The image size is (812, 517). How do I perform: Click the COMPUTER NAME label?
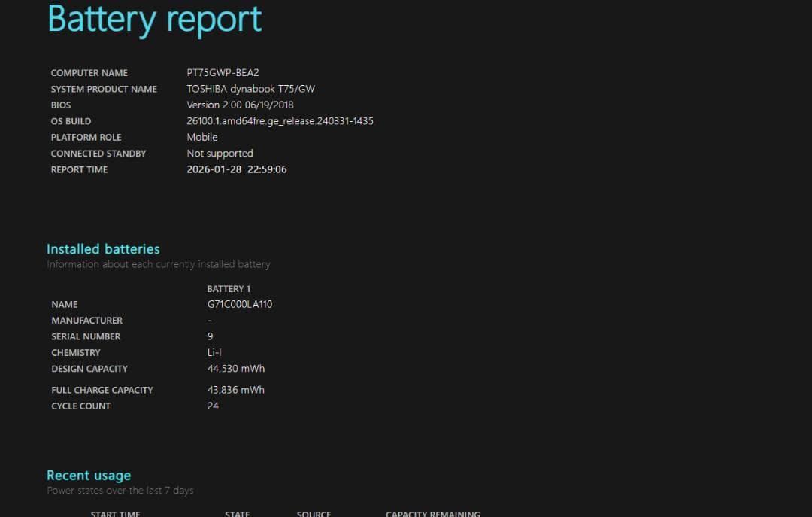coord(89,72)
